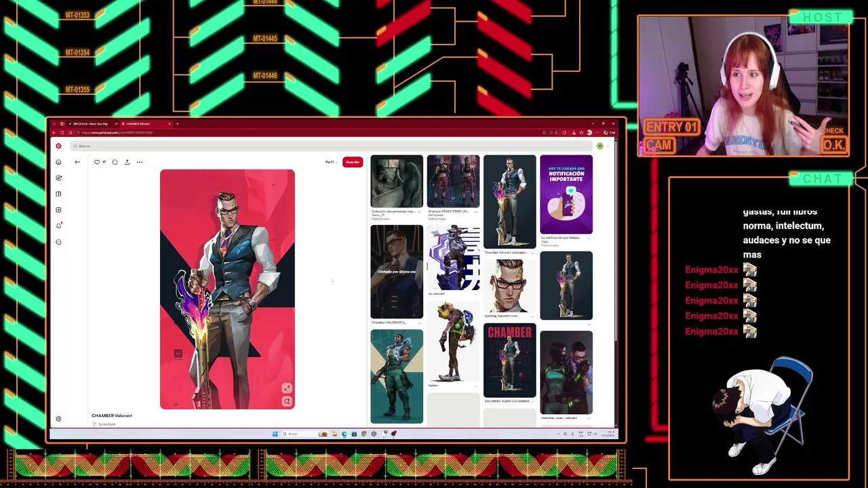868x488 pixels.
Task: Click the create plus icon in sidebar
Action: [58, 209]
